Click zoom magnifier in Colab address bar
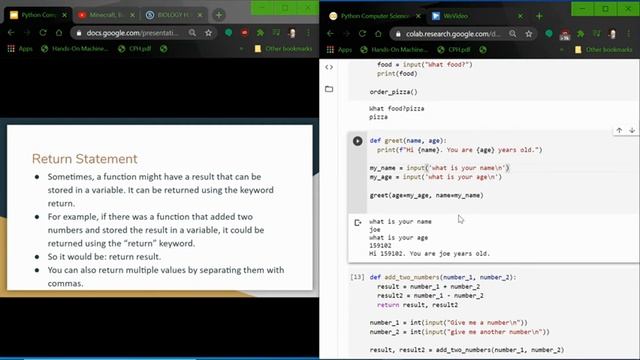The image size is (640, 360). (x=513, y=34)
